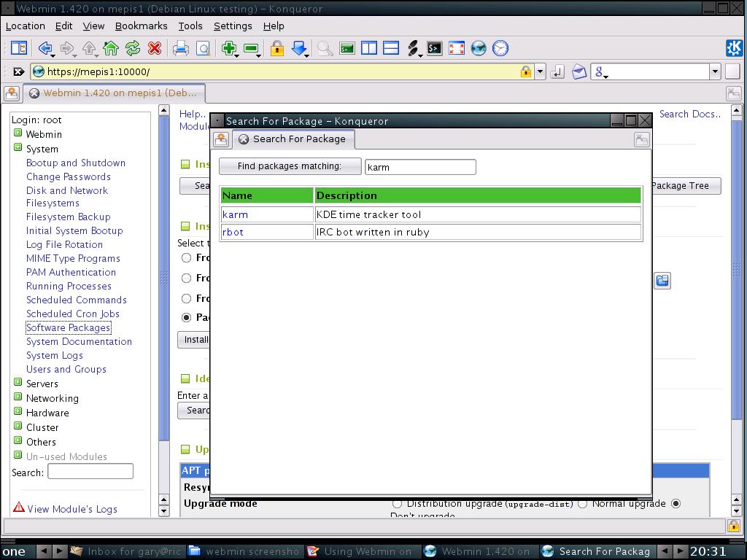Screen dimensions: 747x560
Task: Open the Tools menu
Action: [190, 26]
